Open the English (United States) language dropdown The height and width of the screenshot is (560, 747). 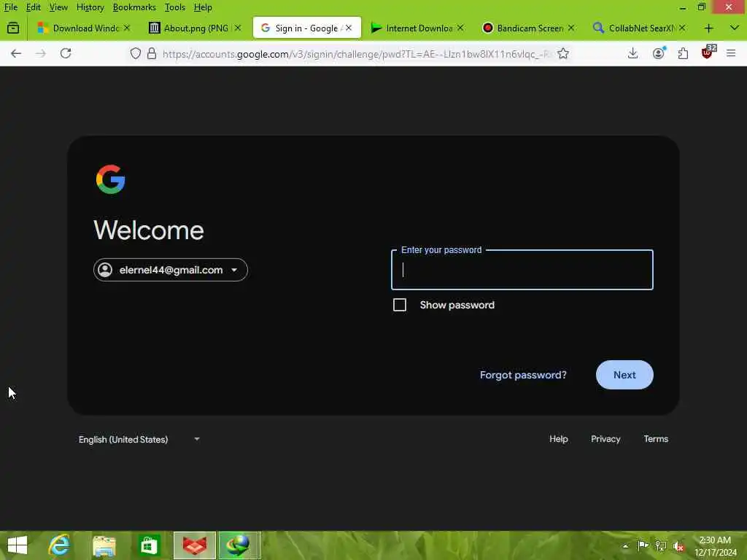[x=139, y=439]
